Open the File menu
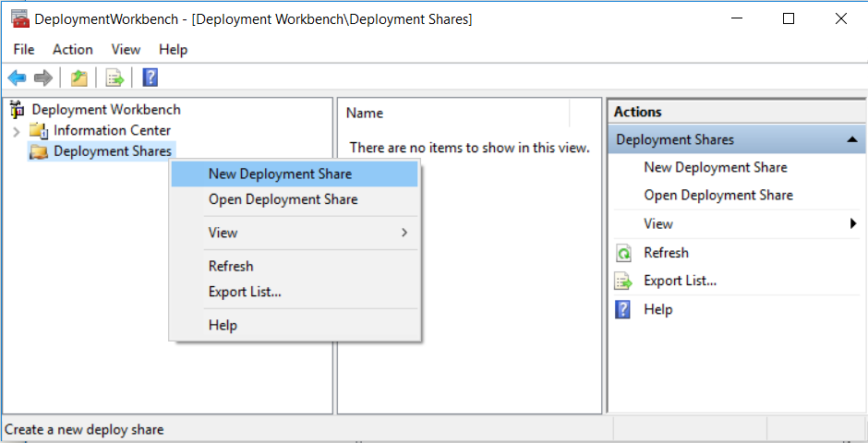 tap(24, 50)
